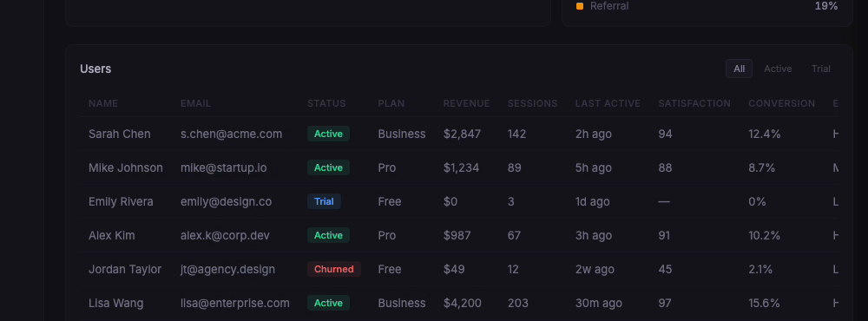Click Emily Rivera's Trial status badge
Viewport: 868px width, 321px height.
324,201
